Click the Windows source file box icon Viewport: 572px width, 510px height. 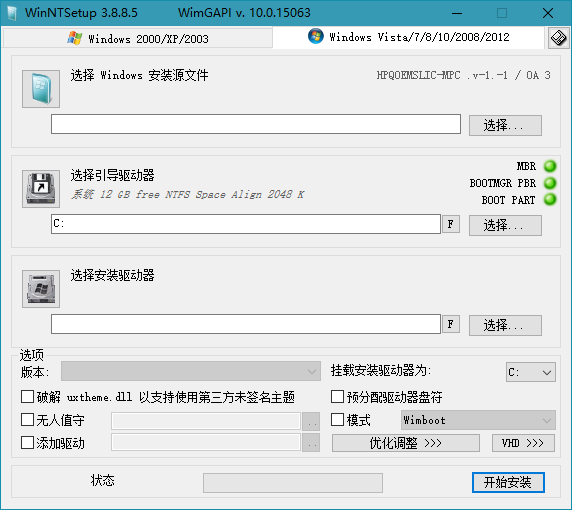click(41, 89)
